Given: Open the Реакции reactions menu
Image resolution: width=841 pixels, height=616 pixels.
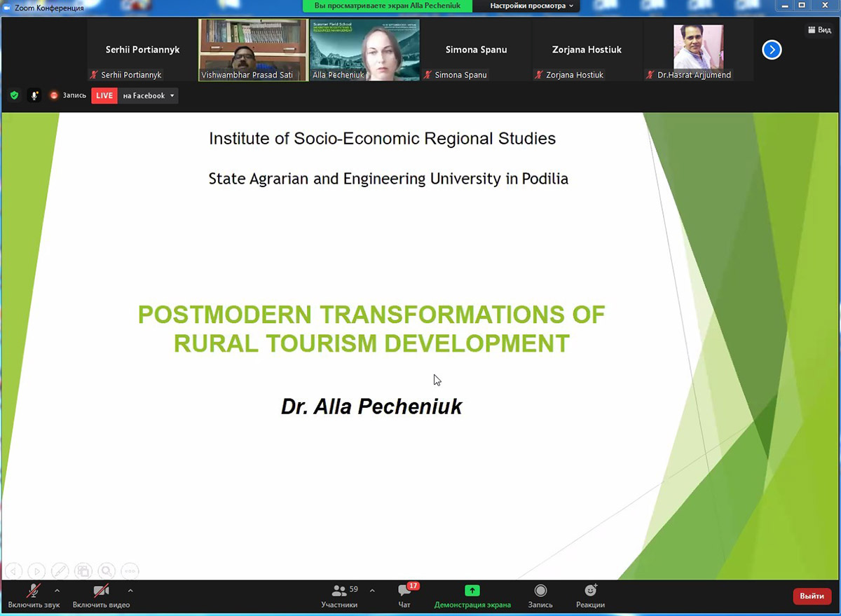Looking at the screenshot, I should point(590,596).
